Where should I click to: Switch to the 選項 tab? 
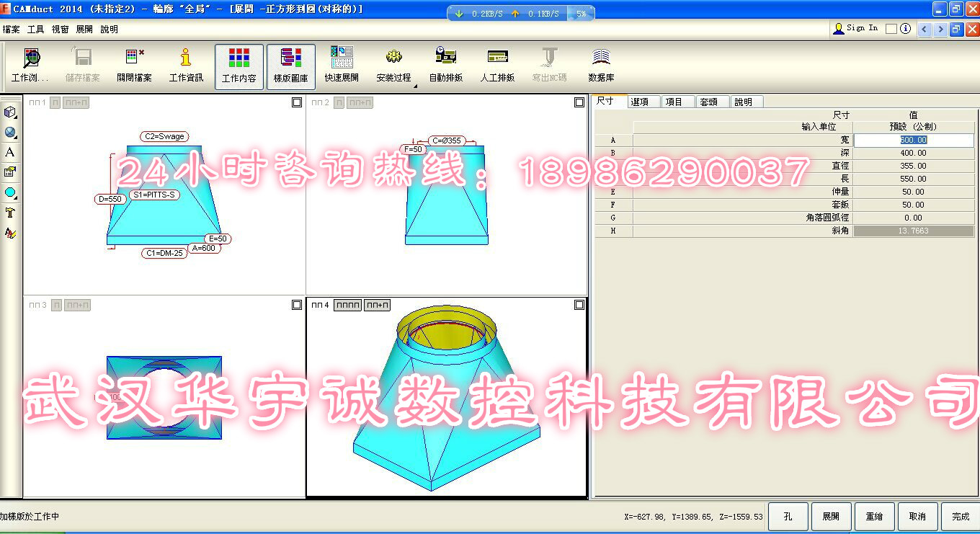click(x=640, y=102)
